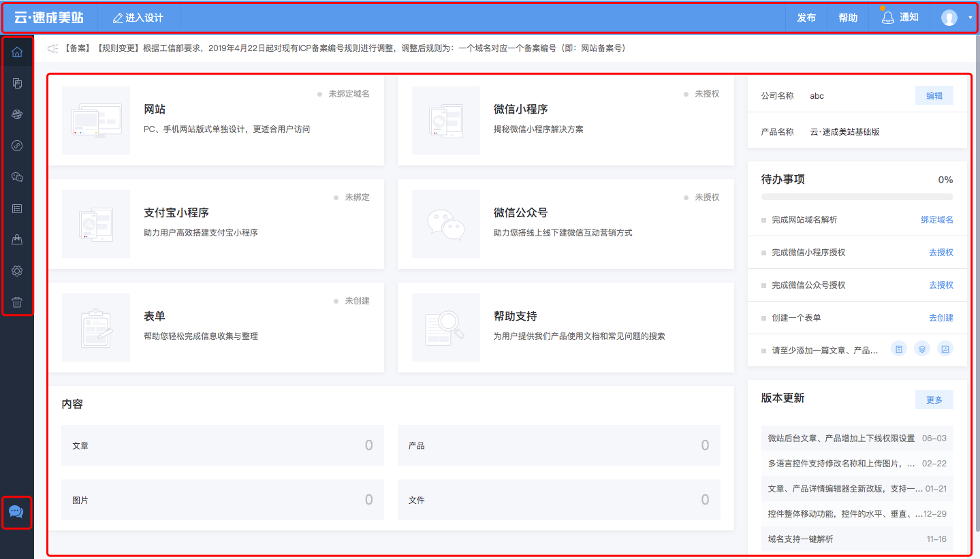Open the pages (stacked documents) sidebar icon

coord(17,83)
